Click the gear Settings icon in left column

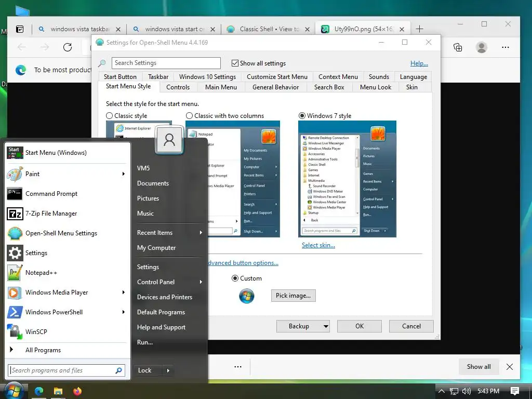(15, 253)
